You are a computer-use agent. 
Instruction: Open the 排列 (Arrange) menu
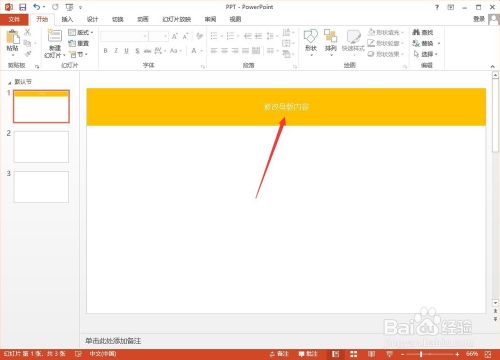tap(331, 42)
